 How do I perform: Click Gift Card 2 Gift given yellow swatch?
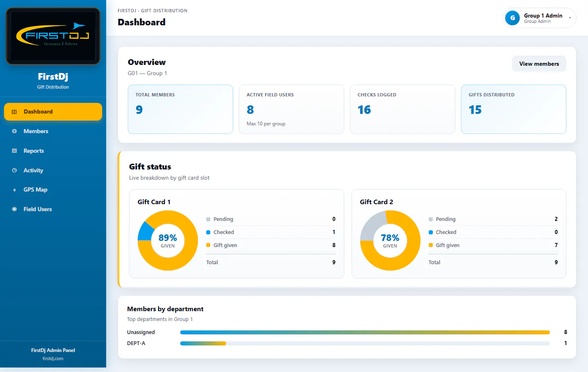(431, 245)
